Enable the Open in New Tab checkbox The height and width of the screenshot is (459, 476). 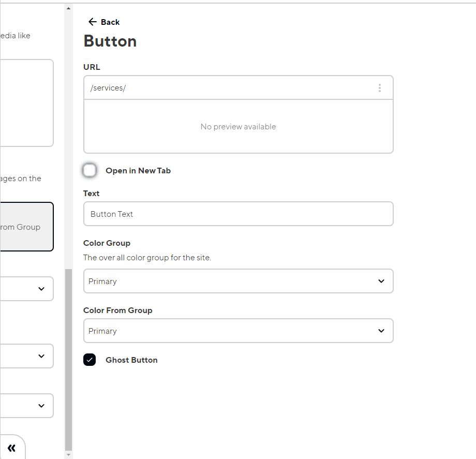90,170
